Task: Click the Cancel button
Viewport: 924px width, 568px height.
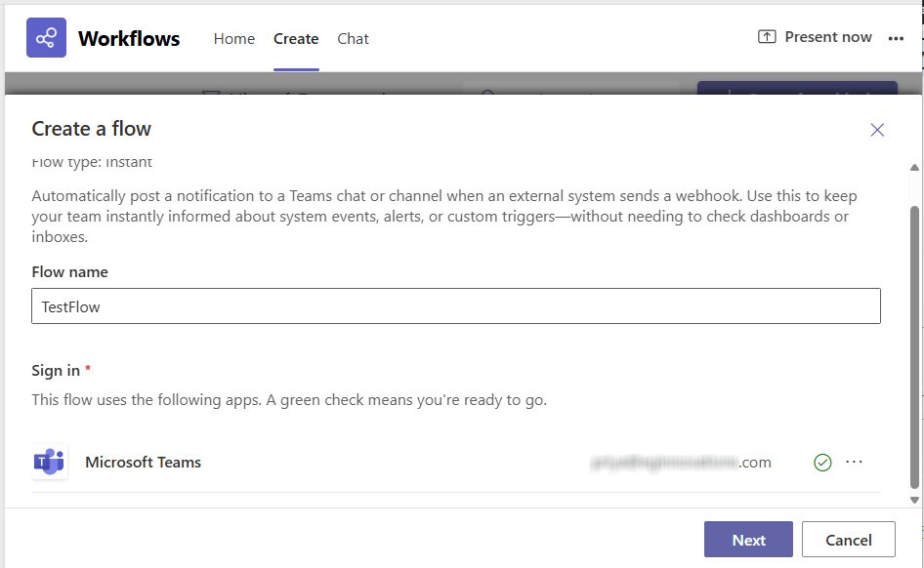Action: click(848, 540)
